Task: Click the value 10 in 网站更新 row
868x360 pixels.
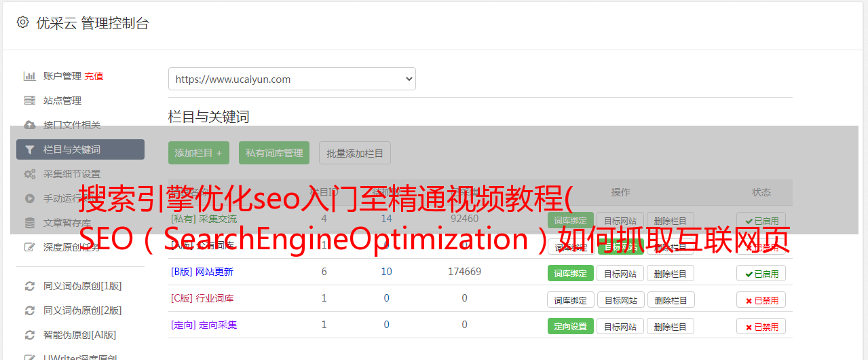Action: 386,272
